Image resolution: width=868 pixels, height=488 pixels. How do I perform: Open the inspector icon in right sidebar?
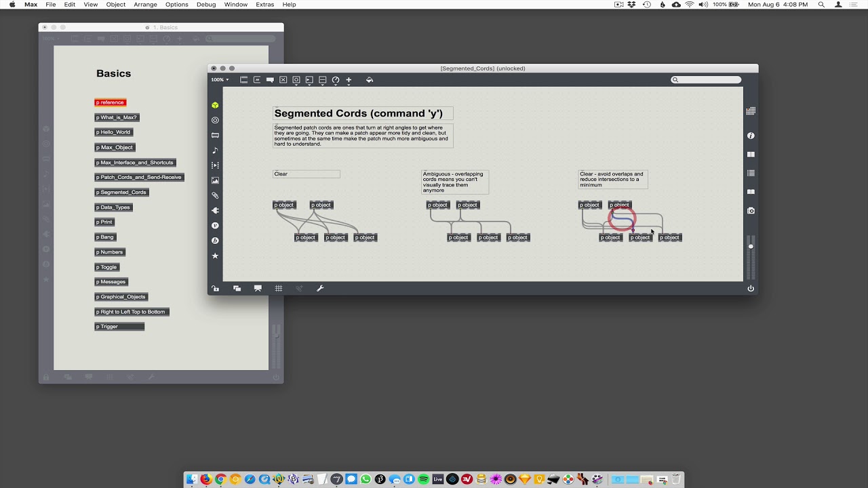(751, 136)
